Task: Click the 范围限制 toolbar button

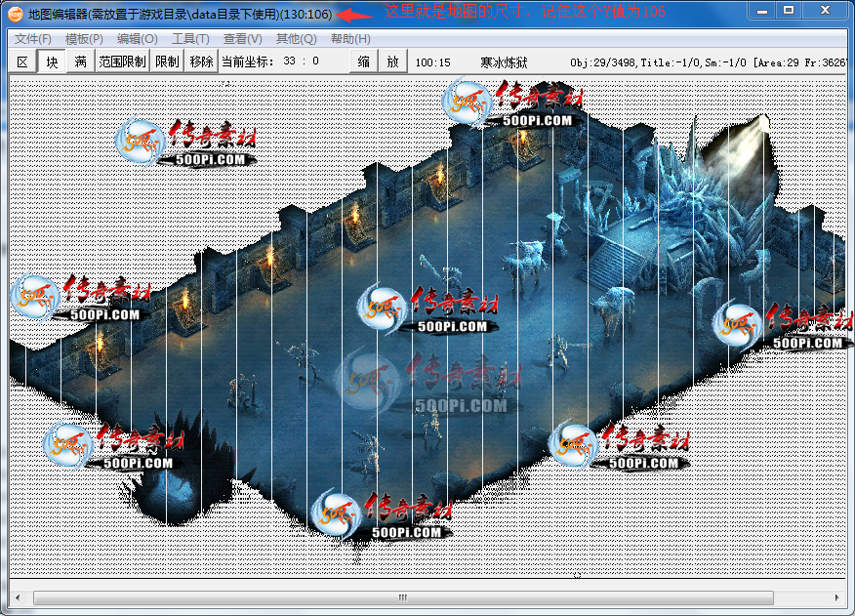Action: point(123,62)
